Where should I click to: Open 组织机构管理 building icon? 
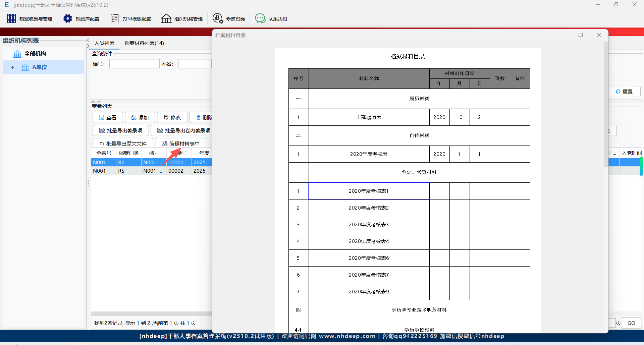tap(166, 18)
